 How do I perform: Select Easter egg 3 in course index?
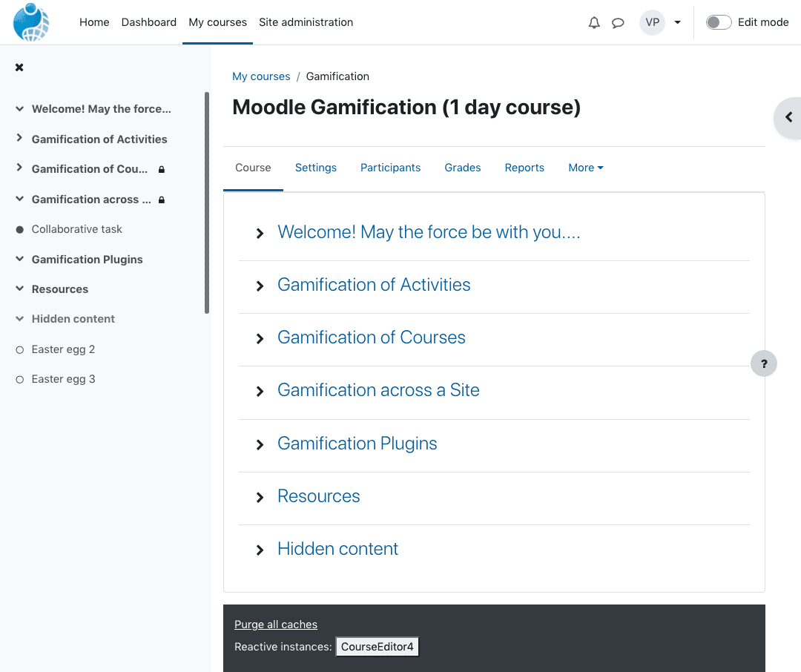[x=63, y=379]
